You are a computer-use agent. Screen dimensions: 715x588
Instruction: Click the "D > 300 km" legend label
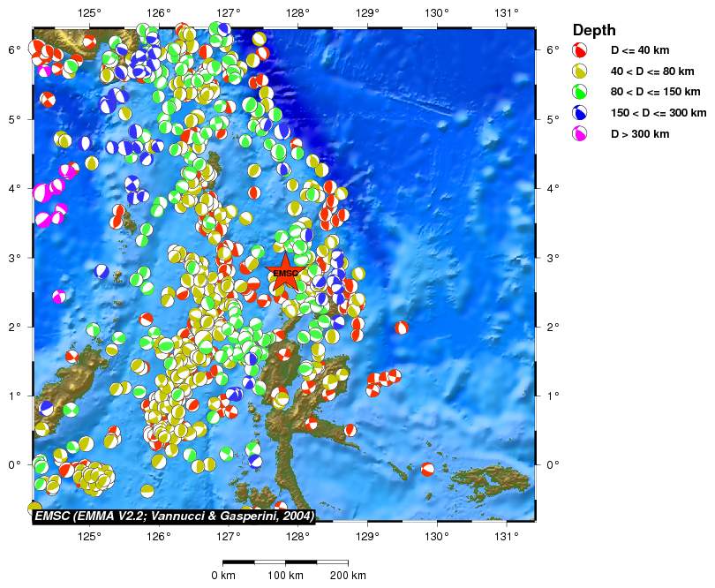coord(640,134)
